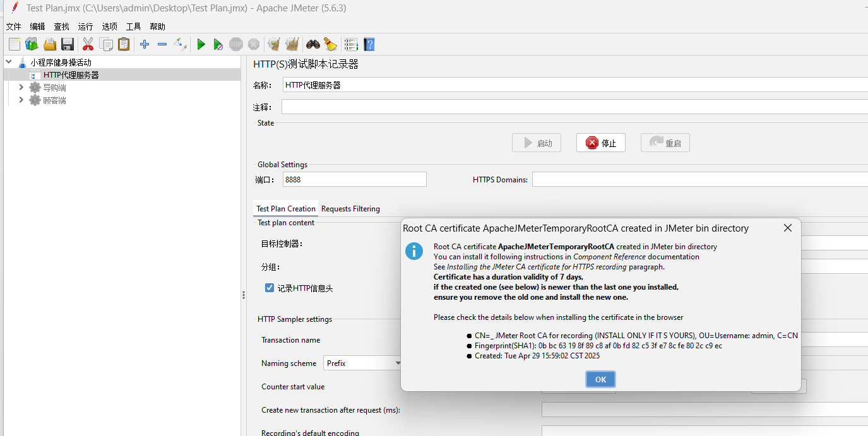Paste element with clipboard icon
Viewport: 868px width, 436px height.
click(x=124, y=44)
